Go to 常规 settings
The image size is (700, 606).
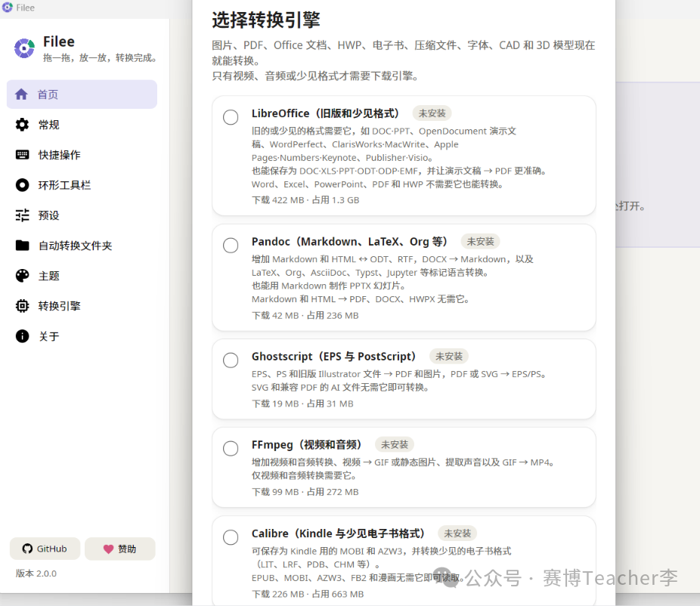click(82, 125)
